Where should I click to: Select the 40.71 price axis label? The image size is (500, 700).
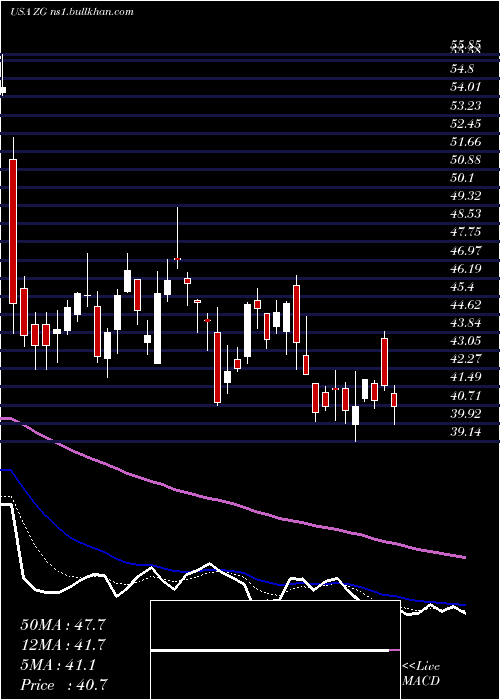pyautogui.click(x=466, y=396)
